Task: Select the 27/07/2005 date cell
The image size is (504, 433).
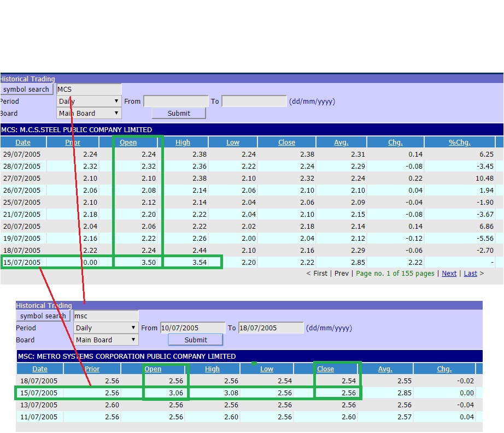Action: [22, 179]
